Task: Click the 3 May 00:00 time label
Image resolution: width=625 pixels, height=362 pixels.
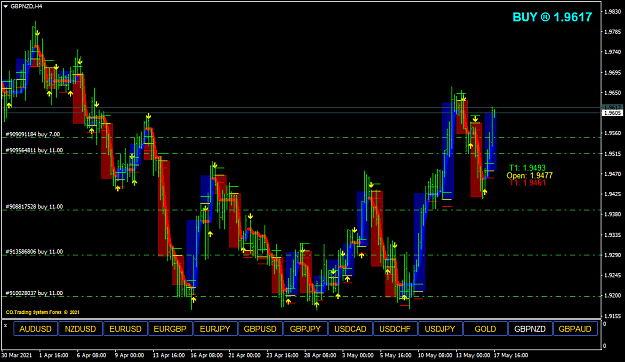Action: point(358,355)
